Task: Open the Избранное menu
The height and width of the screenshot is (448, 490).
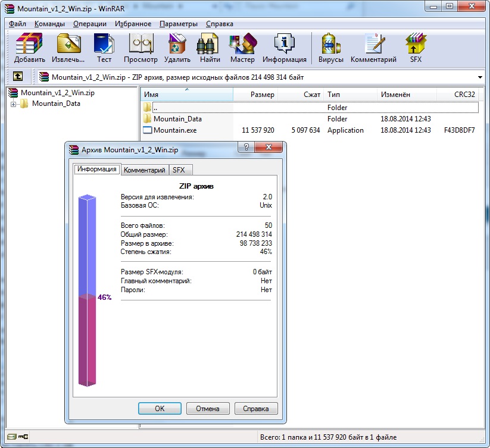Action: point(133,24)
